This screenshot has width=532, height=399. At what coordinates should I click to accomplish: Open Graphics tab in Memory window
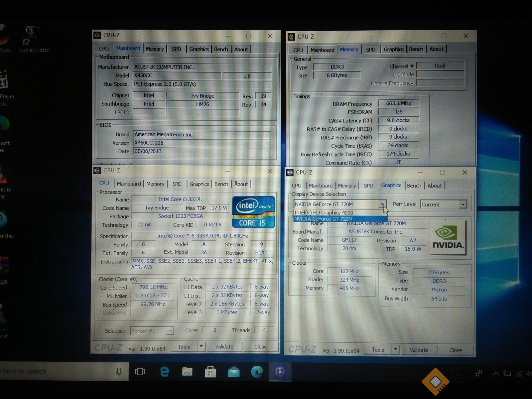(394, 49)
